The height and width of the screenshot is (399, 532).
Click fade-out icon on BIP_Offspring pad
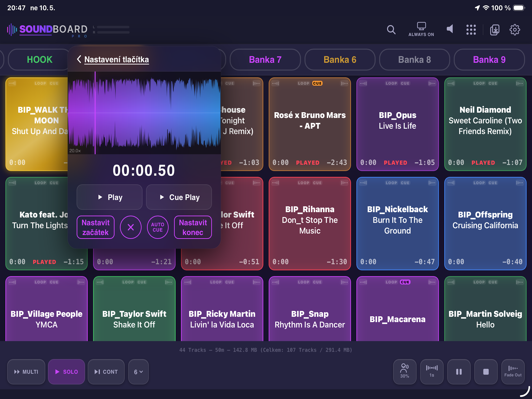520,183
